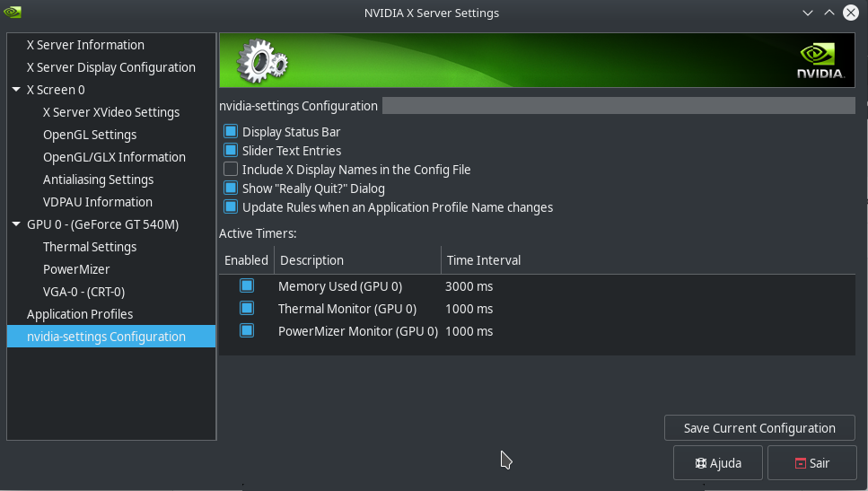Open VGA-0 - (CRT-0) display page

coord(84,292)
